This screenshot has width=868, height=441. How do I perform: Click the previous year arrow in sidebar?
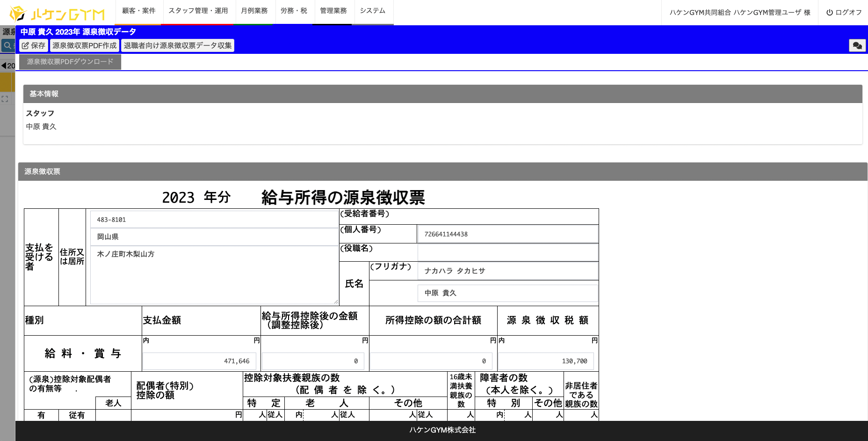[4, 66]
